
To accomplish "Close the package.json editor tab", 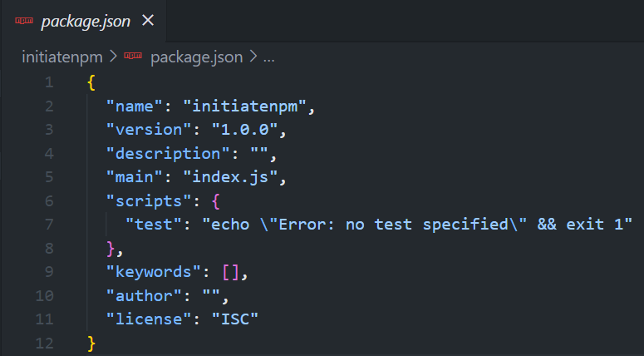I will pyautogui.click(x=148, y=20).
